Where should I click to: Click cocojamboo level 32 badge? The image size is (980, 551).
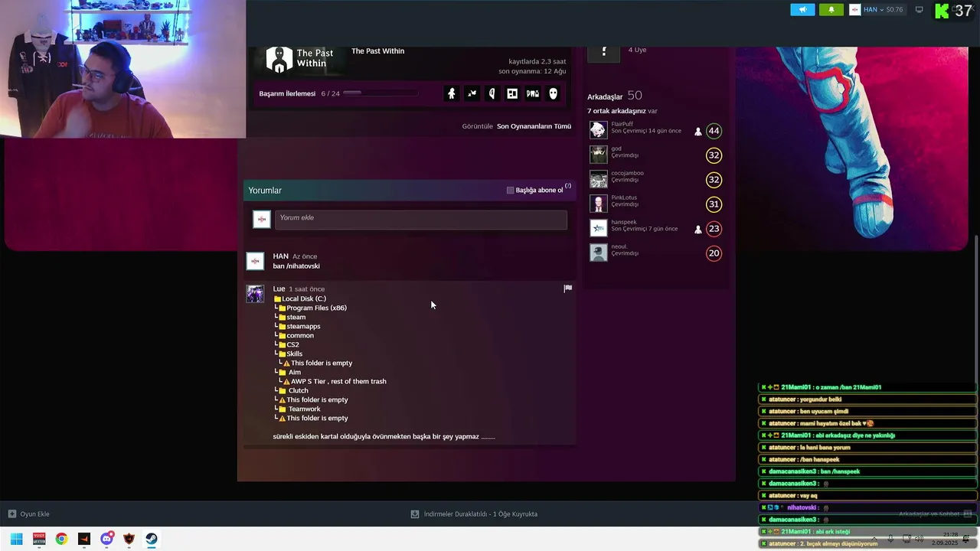[x=714, y=180]
